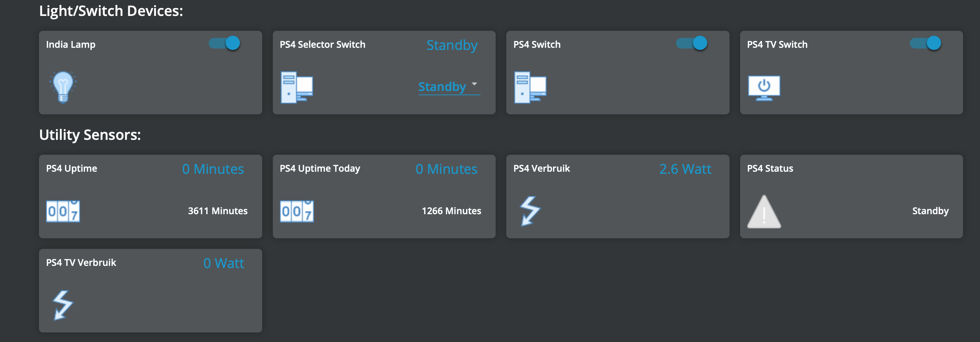Click the PS4 Uptime Today counter icon
Screen dimensions: 980x342
click(x=297, y=211)
